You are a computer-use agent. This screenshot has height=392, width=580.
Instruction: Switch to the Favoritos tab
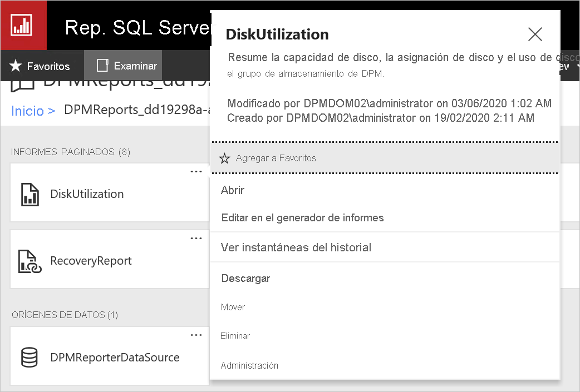coord(42,66)
